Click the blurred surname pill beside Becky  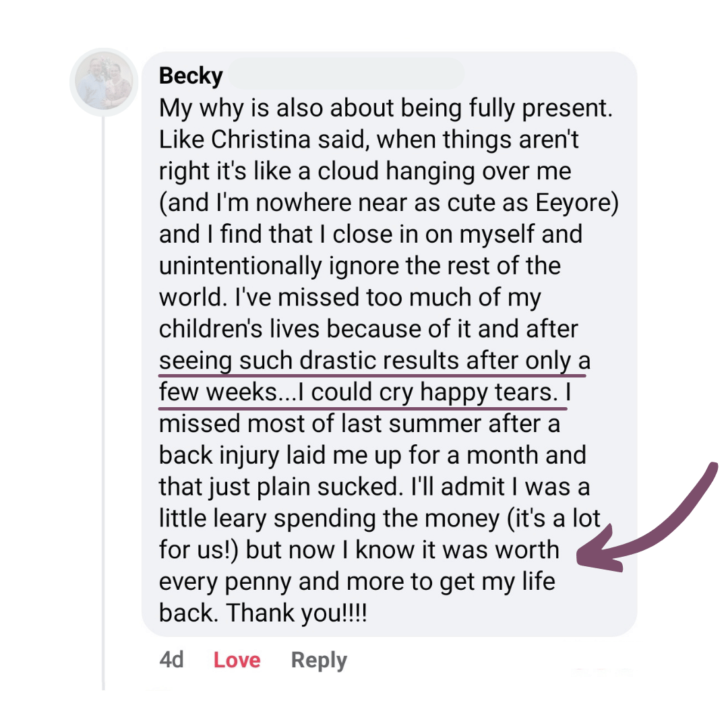pos(346,73)
